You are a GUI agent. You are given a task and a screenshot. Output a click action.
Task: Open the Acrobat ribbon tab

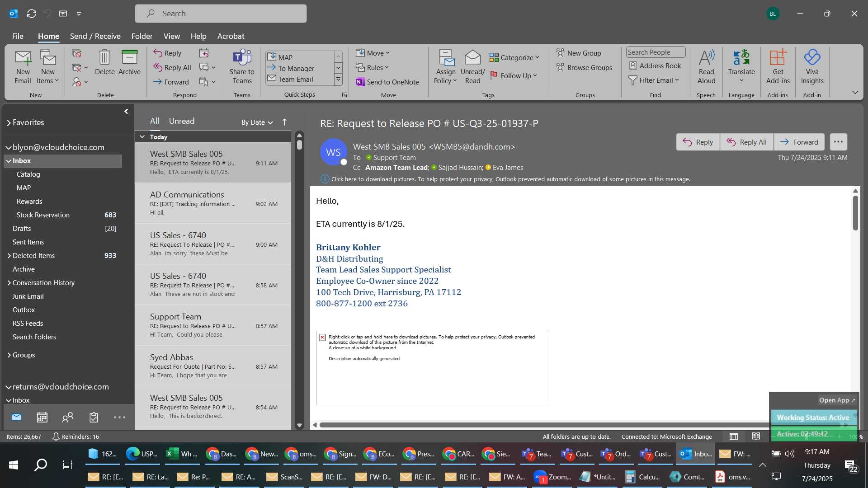[x=231, y=36]
